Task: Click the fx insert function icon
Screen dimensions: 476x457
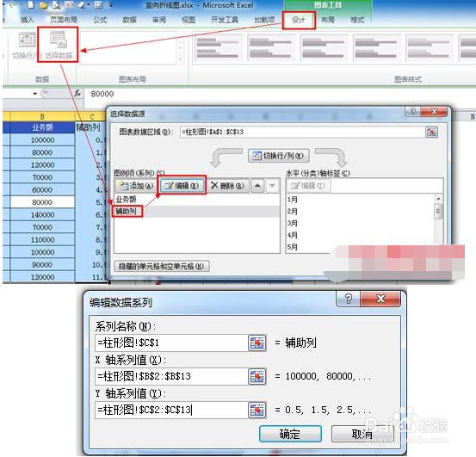Action: click(77, 94)
